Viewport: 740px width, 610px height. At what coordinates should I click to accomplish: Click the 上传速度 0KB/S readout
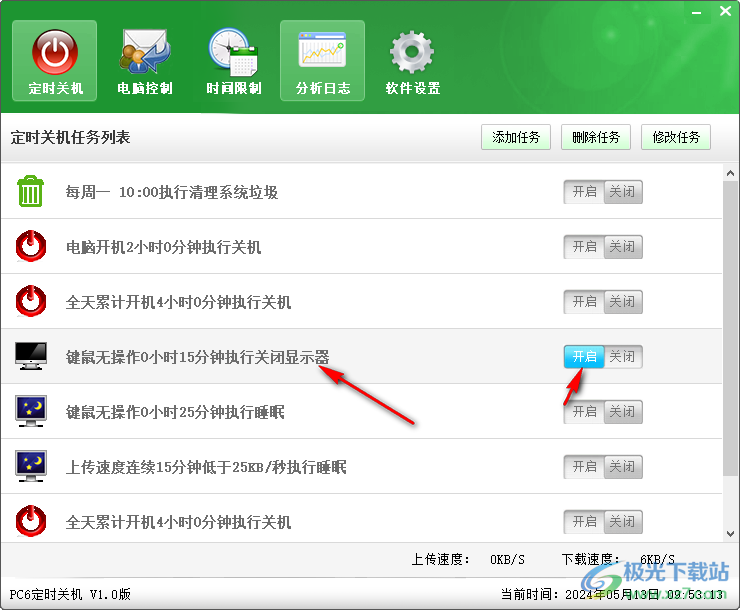coord(468,560)
